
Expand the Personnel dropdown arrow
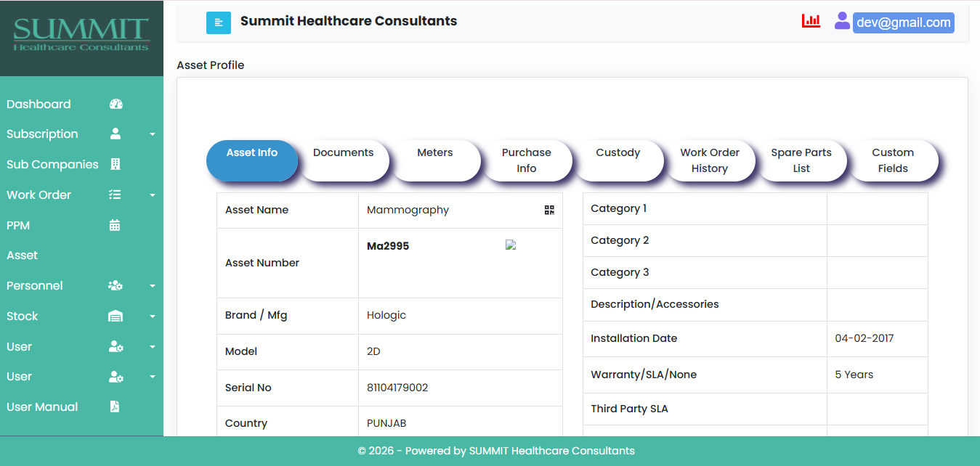point(153,286)
